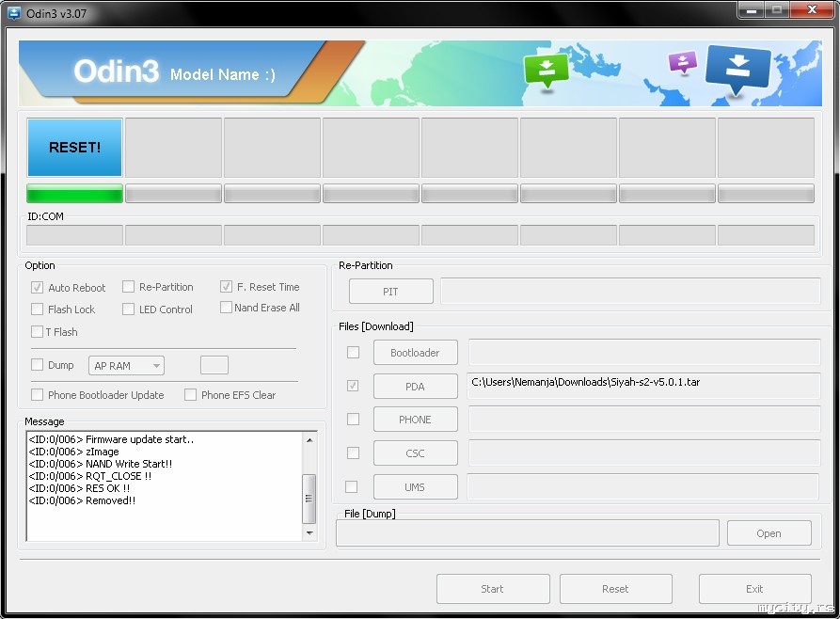Click the Bootloader file path field
Viewport: 840px width, 619px height.
(644, 352)
